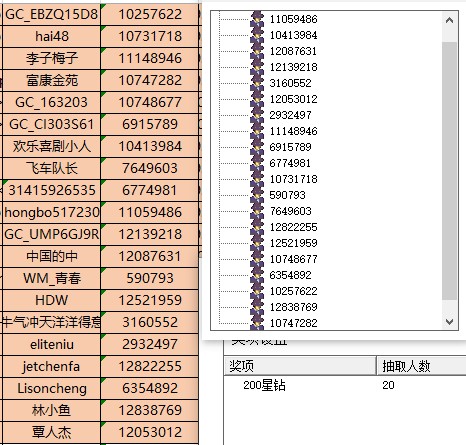Click the user icon beside 10731718 in list
This screenshot has height=445, width=466.
[x=257, y=179]
